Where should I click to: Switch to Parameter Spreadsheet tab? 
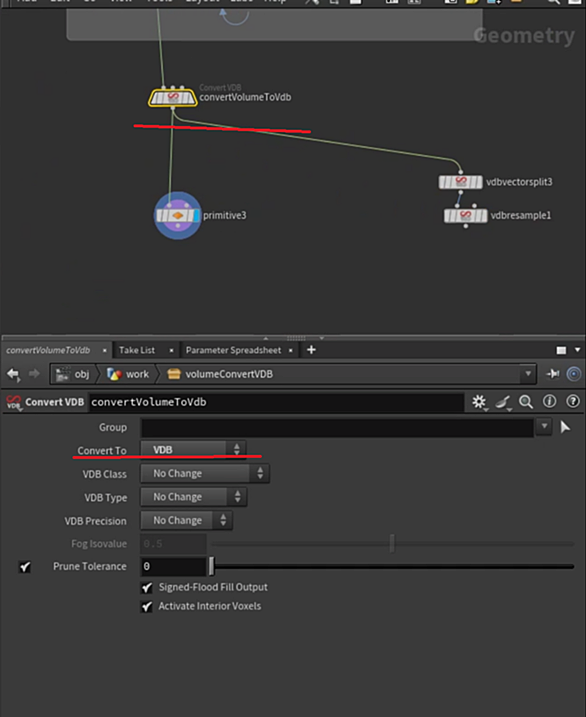(x=233, y=350)
